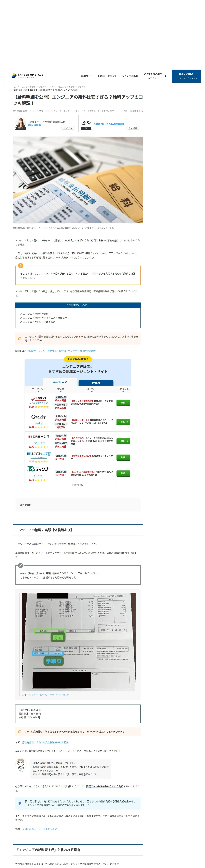The width and height of the screenshot is (205, 868).
Task: Click 詳細 button for ユニゾンキャリア
Action: [x=123, y=458]
